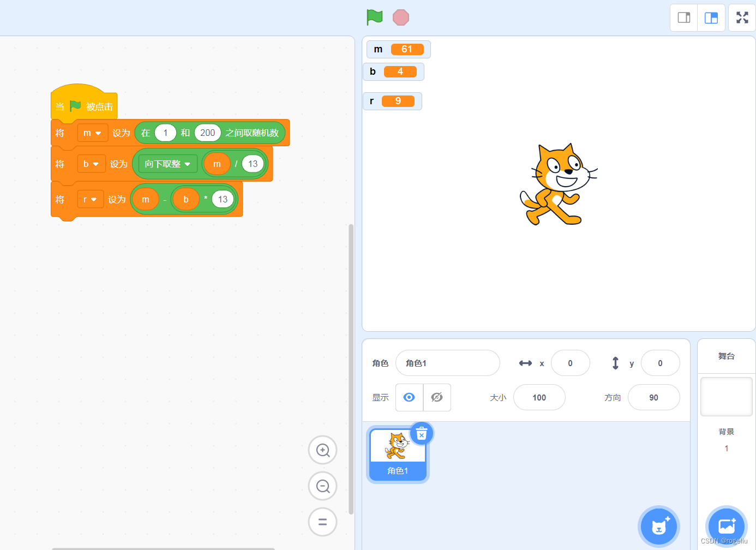Click the workspace horizontal scrollbar

pyautogui.click(x=163, y=548)
